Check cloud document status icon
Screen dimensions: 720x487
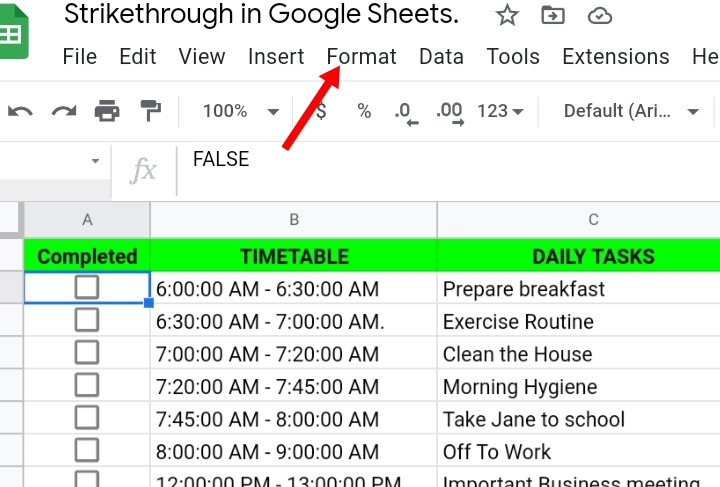[599, 16]
